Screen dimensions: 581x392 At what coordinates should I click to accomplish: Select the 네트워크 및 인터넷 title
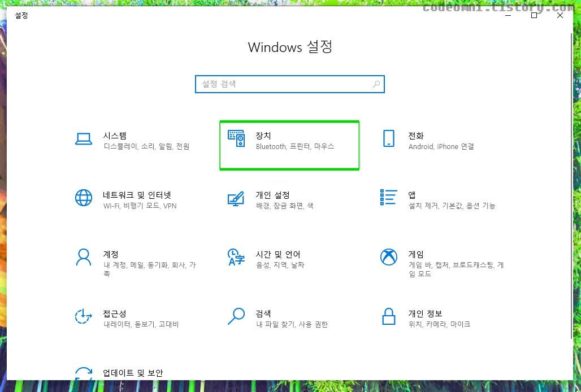tap(137, 195)
